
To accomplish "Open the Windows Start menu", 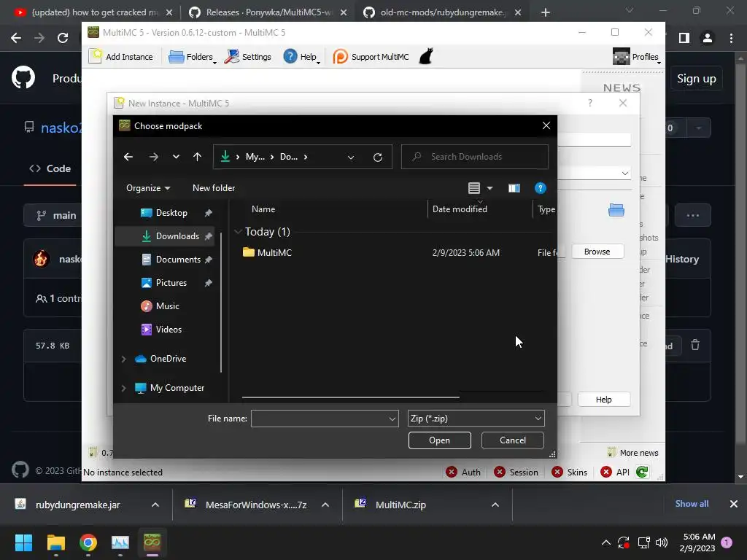I will coord(23,542).
